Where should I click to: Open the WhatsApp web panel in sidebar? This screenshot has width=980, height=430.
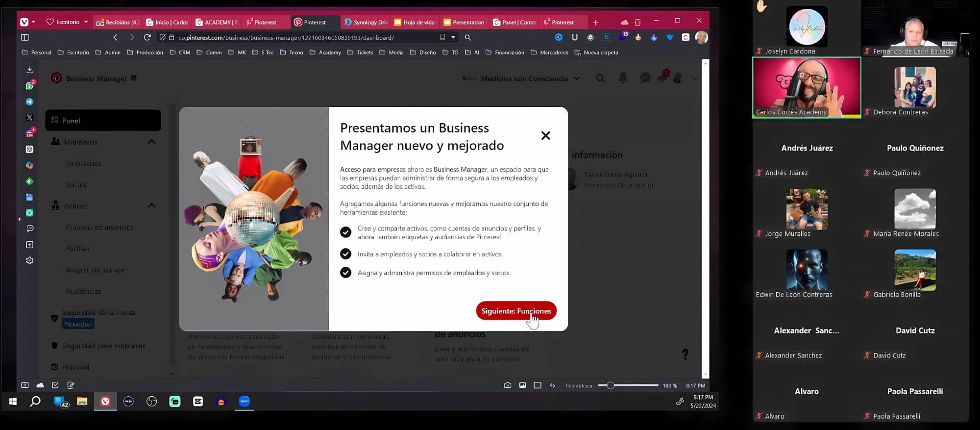tap(29, 85)
